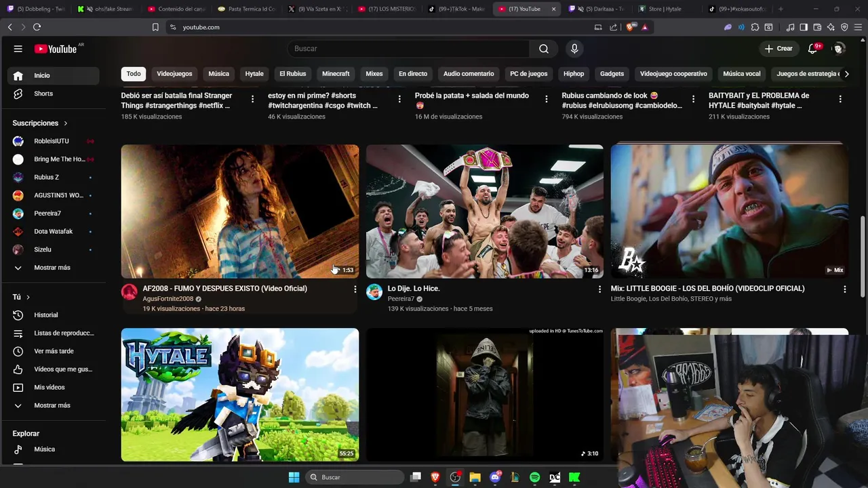This screenshot has width=868, height=488.
Task: Go back with browser back arrow
Action: (x=9, y=27)
